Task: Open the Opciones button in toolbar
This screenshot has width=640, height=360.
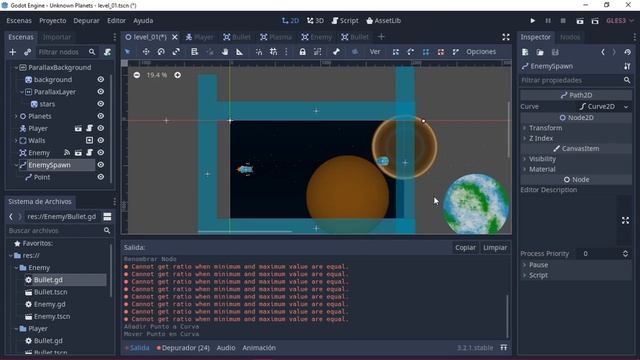Action: tap(481, 52)
